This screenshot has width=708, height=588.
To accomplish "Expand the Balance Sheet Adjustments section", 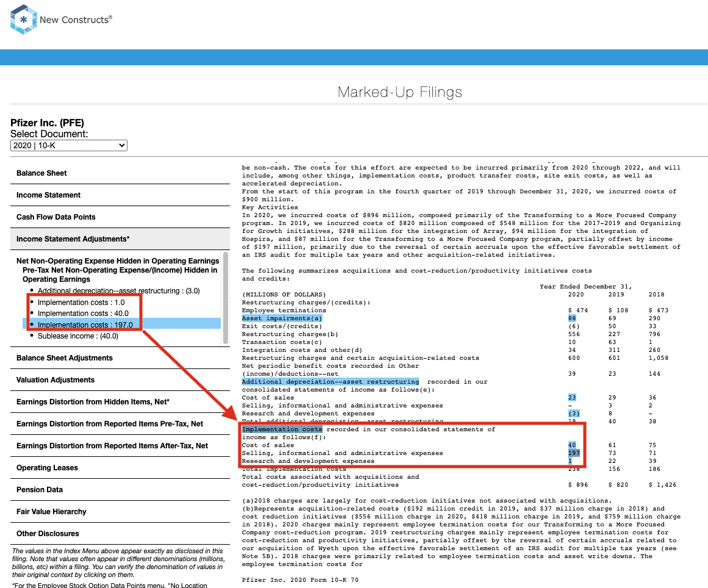I will [x=120, y=358].
